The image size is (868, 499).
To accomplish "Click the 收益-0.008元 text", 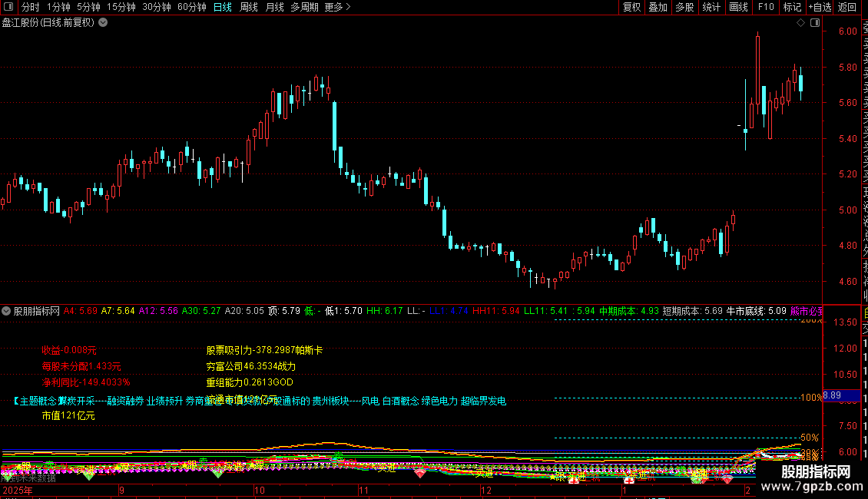I will [69, 350].
